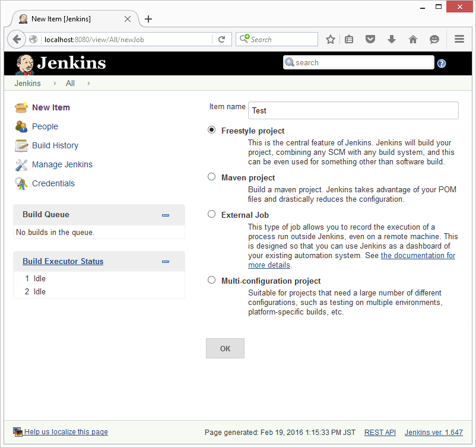Collapse the Build Executor Status panel
This screenshot has width=476, height=448.
click(x=166, y=262)
